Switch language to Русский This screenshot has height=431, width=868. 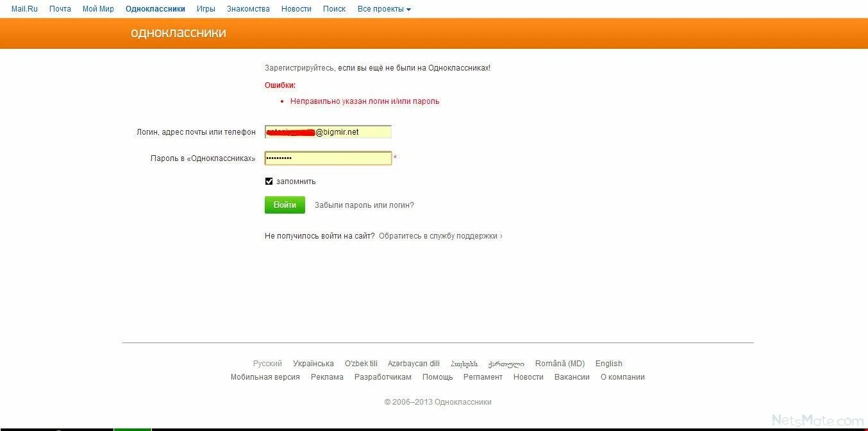click(x=267, y=364)
